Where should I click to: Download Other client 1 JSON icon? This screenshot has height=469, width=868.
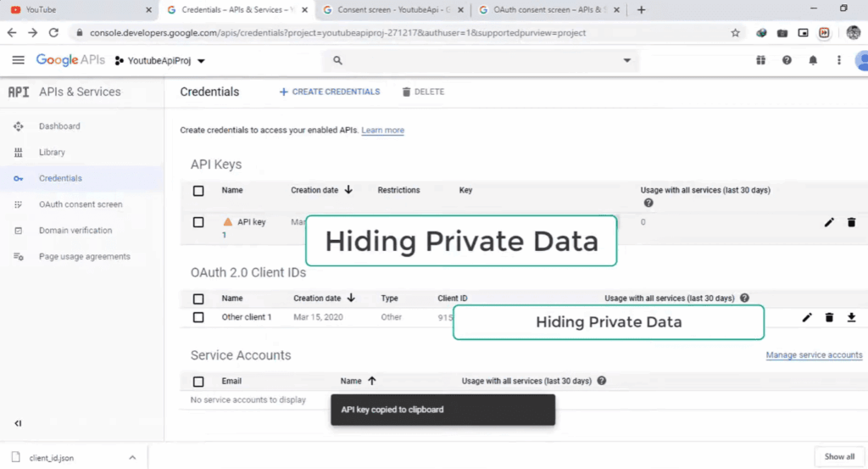click(x=851, y=317)
